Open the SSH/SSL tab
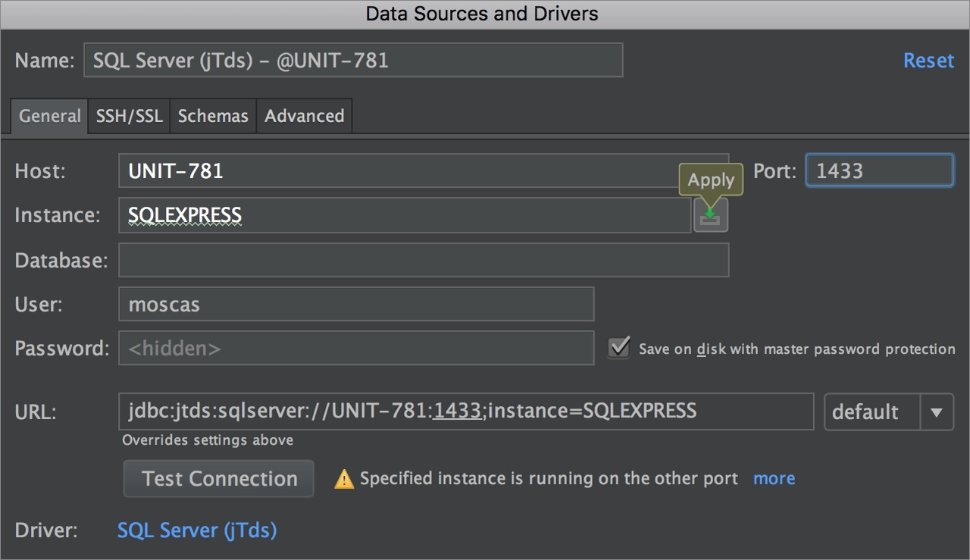Image resolution: width=970 pixels, height=560 pixels. click(x=129, y=116)
